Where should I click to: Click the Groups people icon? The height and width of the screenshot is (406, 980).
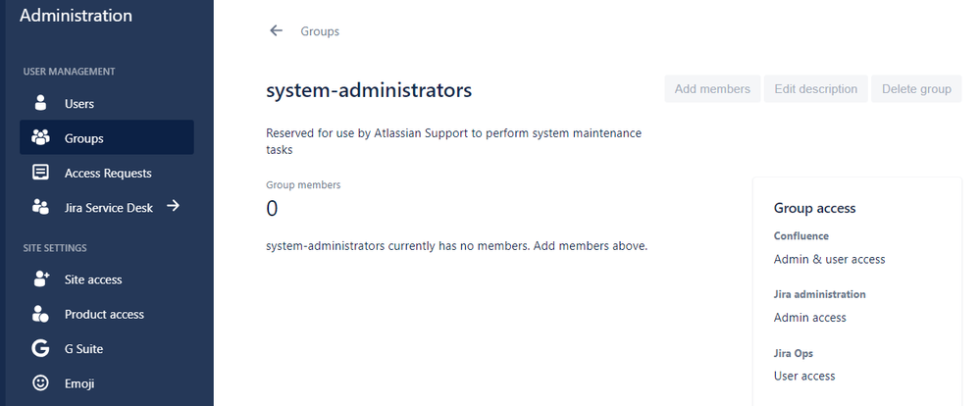40,138
